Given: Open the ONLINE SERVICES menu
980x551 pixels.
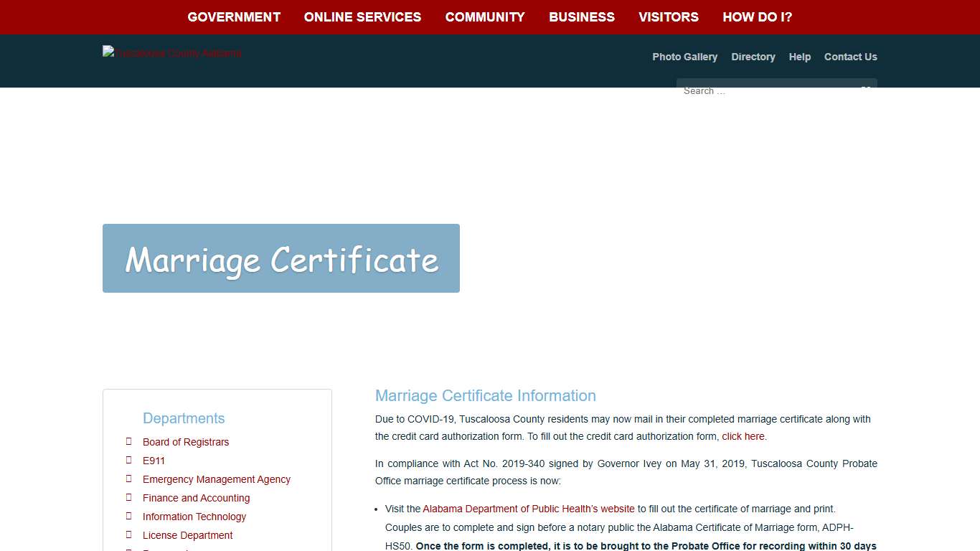Looking at the screenshot, I should [362, 17].
